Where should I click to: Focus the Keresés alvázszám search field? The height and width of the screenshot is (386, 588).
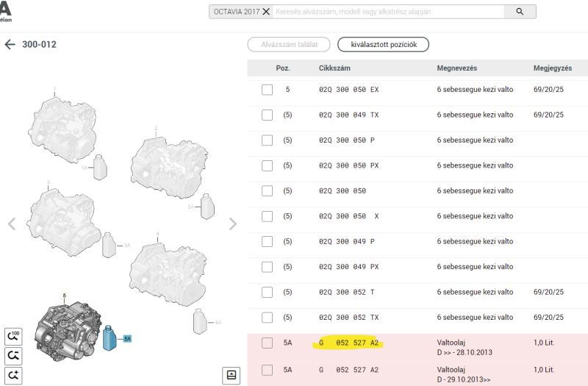click(x=388, y=12)
